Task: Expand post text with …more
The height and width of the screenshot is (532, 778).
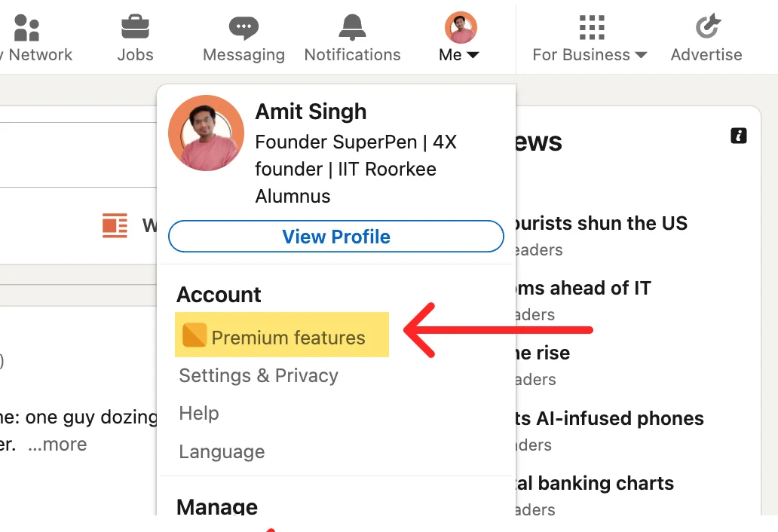Action: pyautogui.click(x=57, y=445)
